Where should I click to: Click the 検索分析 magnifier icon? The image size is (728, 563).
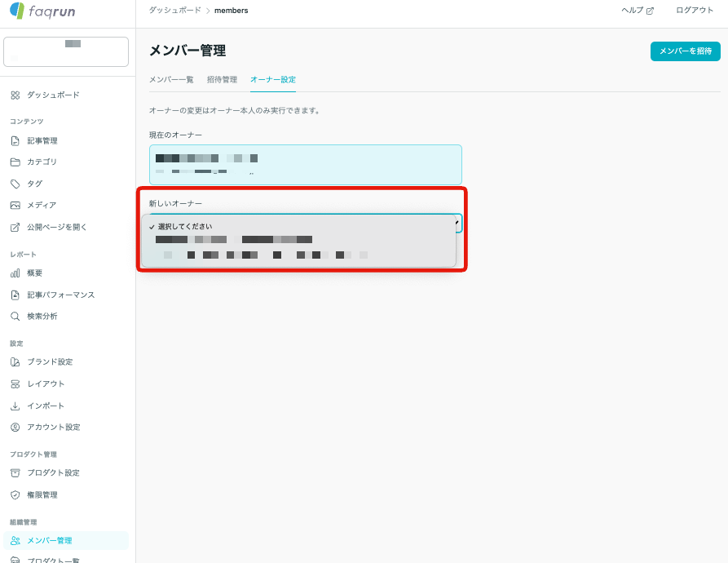[x=15, y=317]
